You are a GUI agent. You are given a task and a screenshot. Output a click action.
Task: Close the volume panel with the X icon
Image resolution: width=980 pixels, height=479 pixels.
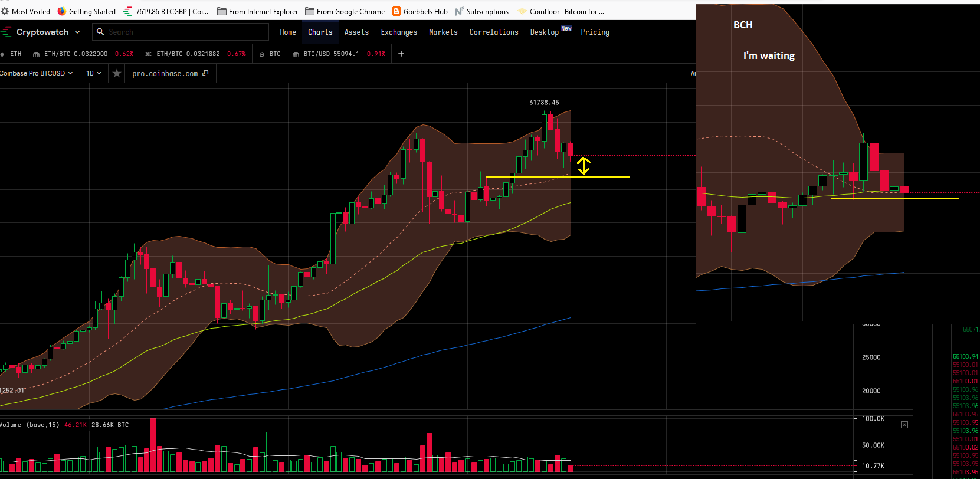[x=904, y=425]
